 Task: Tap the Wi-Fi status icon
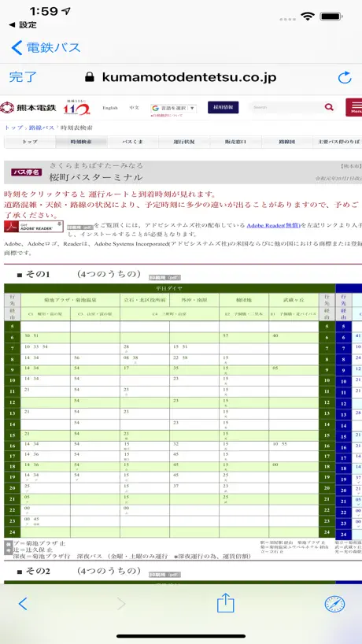[x=308, y=17]
